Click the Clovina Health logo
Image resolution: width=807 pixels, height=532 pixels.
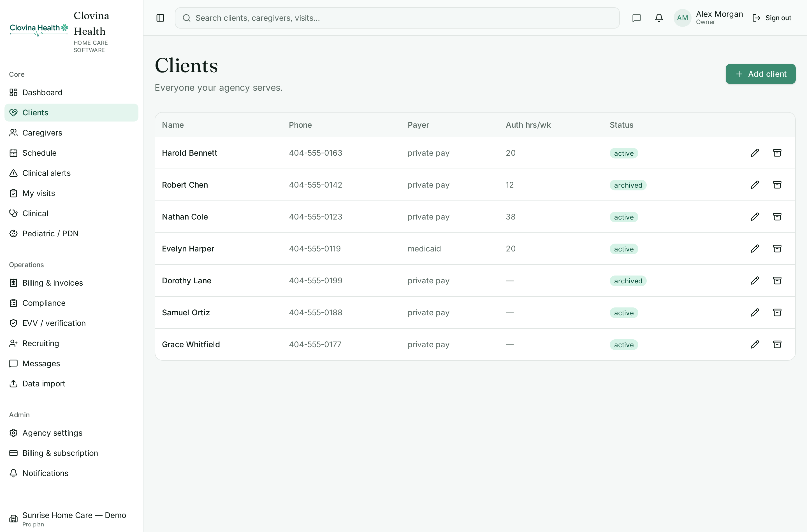tap(39, 30)
